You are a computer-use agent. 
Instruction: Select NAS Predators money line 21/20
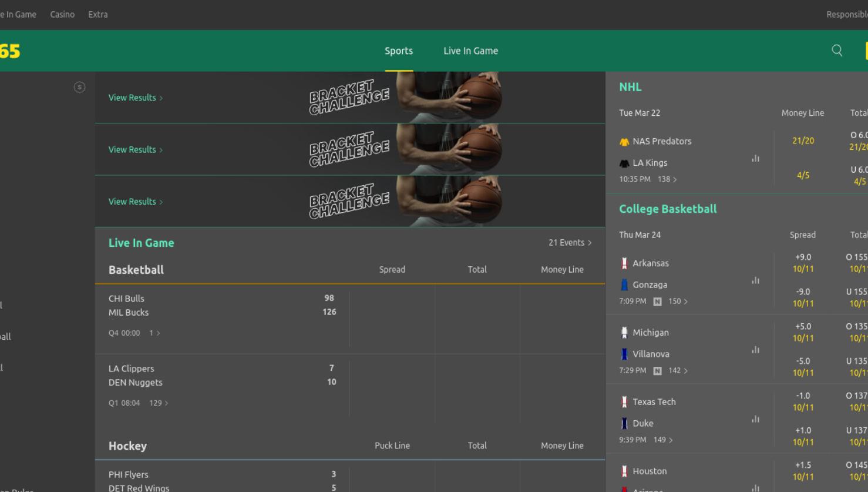click(803, 141)
